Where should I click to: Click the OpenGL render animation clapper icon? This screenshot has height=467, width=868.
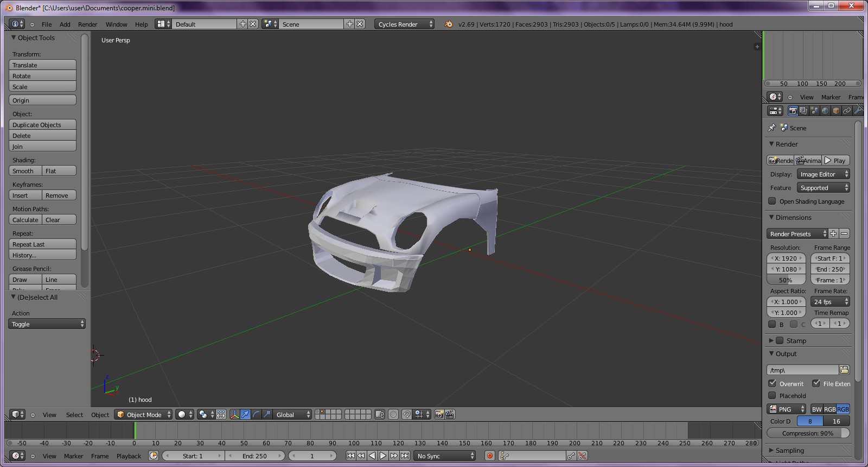coord(450,414)
